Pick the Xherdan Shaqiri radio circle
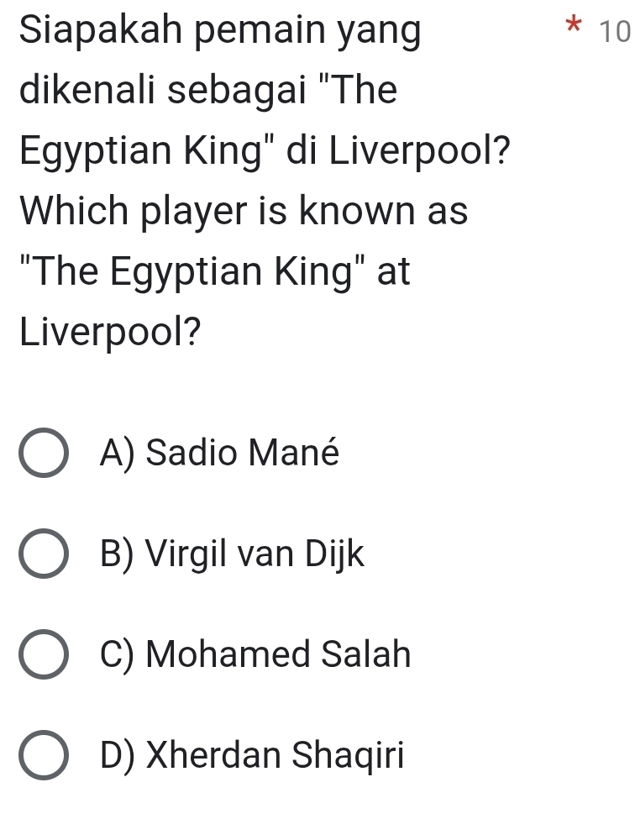 [44, 755]
